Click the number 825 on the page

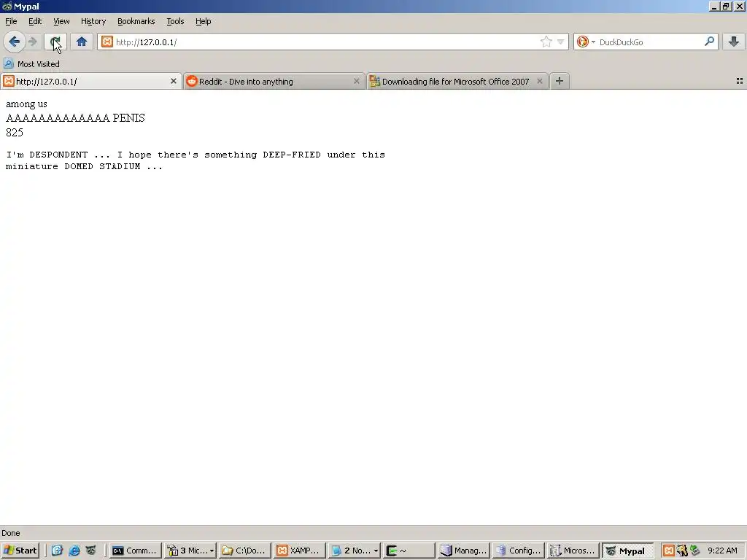coord(15,133)
